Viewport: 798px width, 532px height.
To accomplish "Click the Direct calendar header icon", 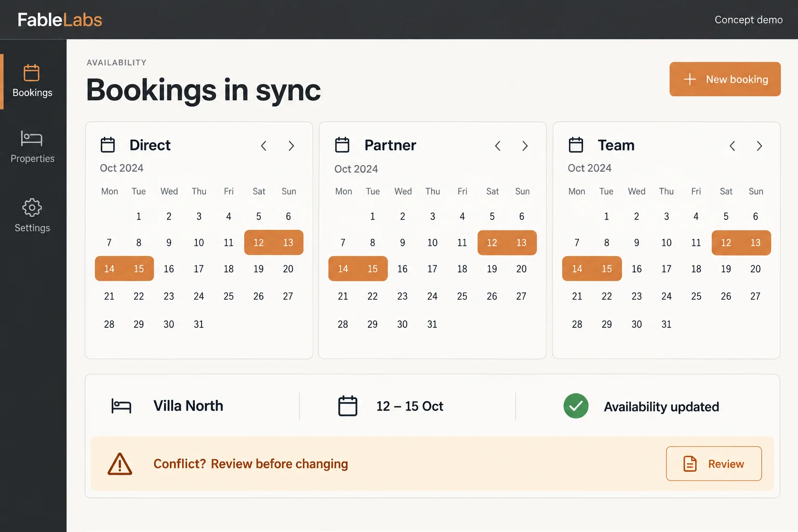I will [x=108, y=145].
